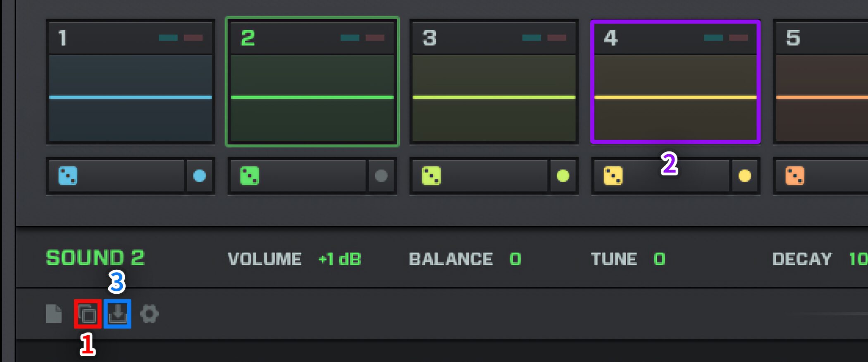Click the teal indicator on pad 1 header
The width and height of the screenshot is (868, 362).
(x=168, y=38)
